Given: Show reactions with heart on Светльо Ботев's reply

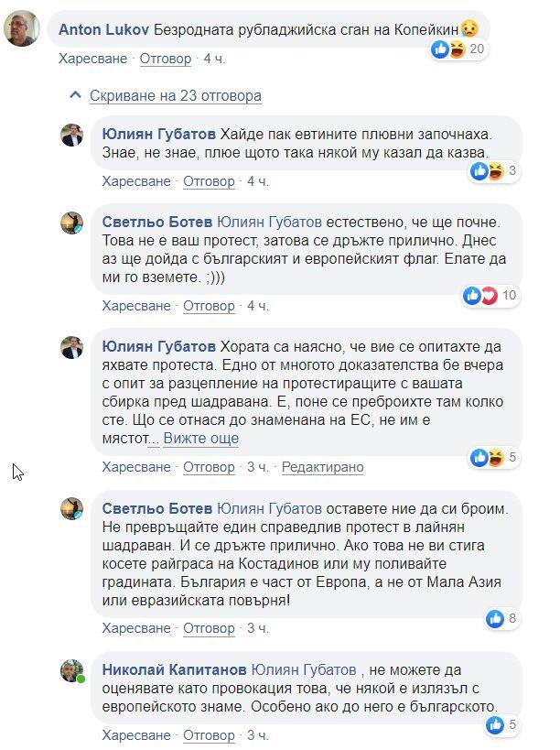Looking at the screenshot, I should click(x=491, y=295).
